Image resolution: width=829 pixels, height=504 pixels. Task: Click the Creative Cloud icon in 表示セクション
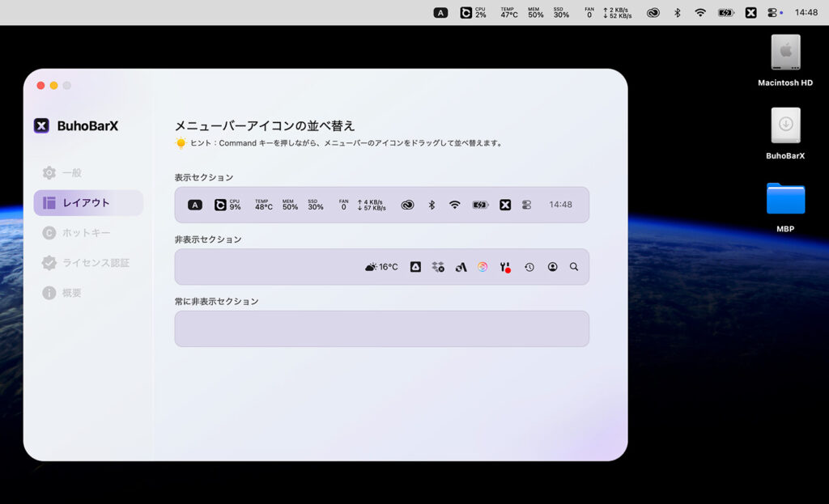pos(407,205)
